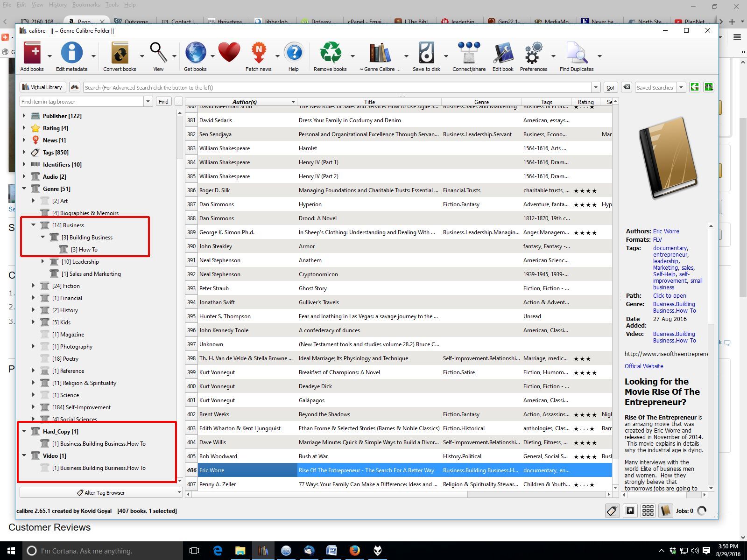
Task: Click the Virtual Library button
Action: coord(42,87)
